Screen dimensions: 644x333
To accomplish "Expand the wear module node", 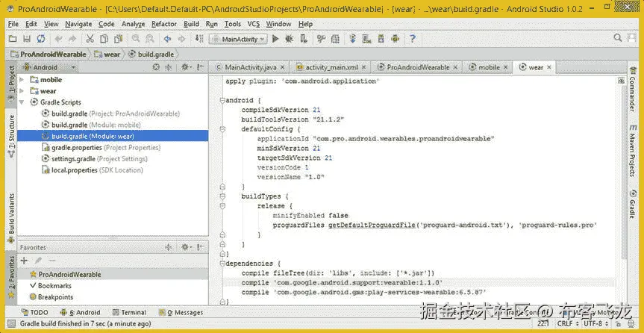I will pyautogui.click(x=22, y=91).
